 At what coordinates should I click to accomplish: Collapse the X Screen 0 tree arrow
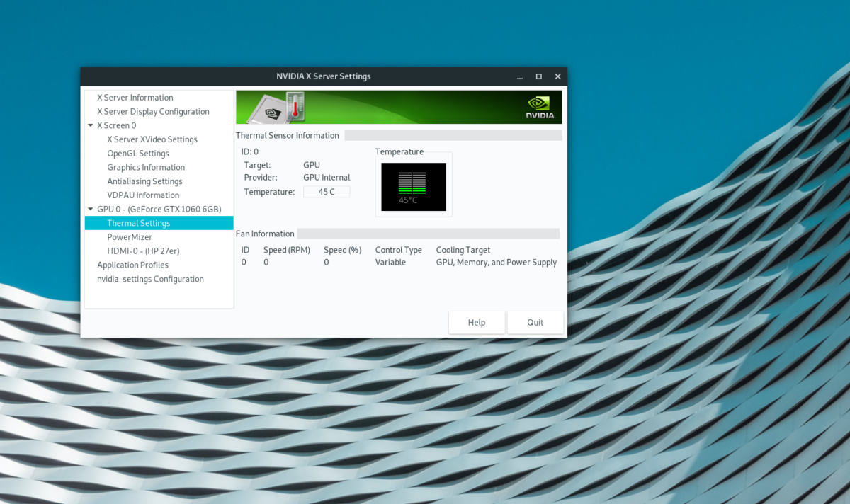pos(91,125)
